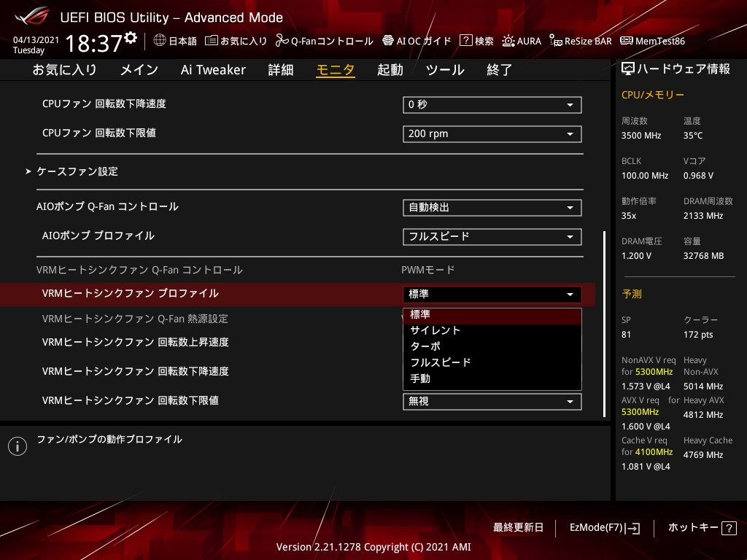Expand the ケースファン設定 submenu

(77, 171)
